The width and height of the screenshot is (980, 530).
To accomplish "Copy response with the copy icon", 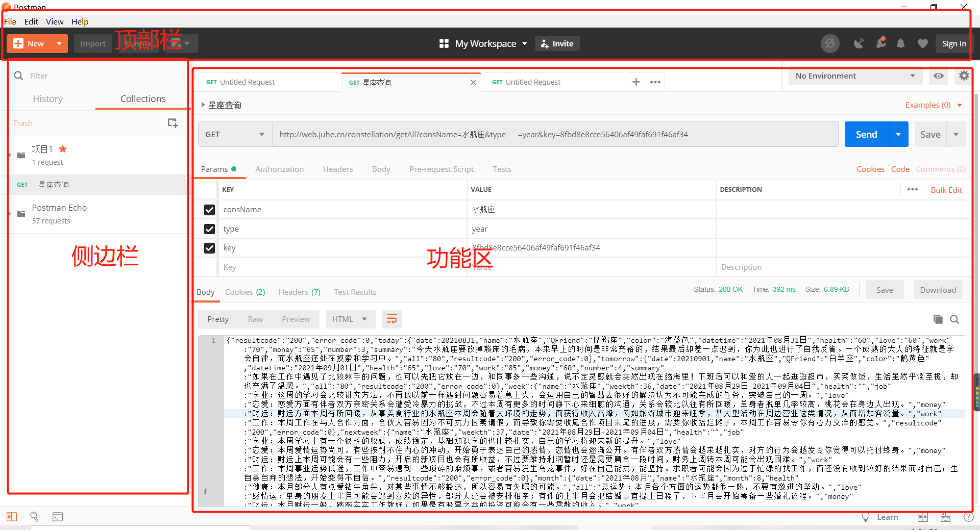I will [x=938, y=319].
